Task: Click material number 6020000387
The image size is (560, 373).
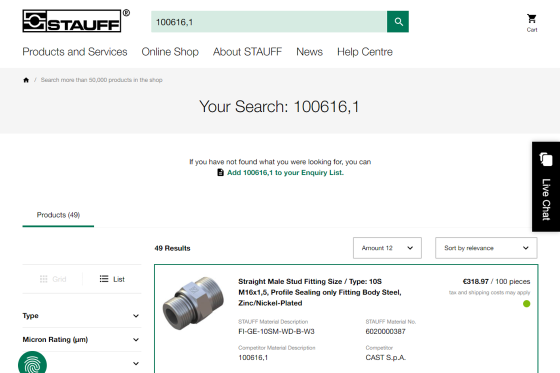Action: click(385, 332)
